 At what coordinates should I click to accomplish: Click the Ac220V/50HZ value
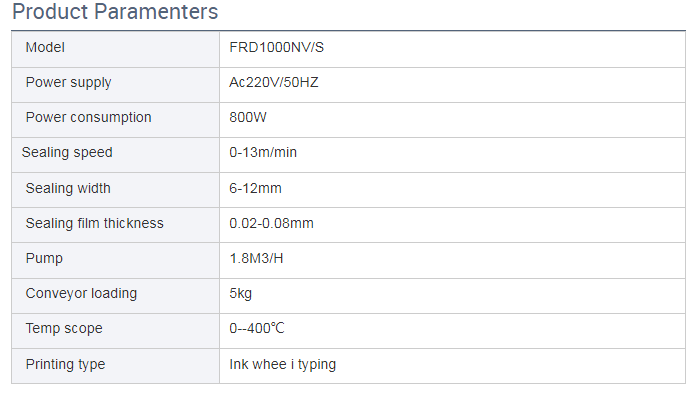(274, 82)
